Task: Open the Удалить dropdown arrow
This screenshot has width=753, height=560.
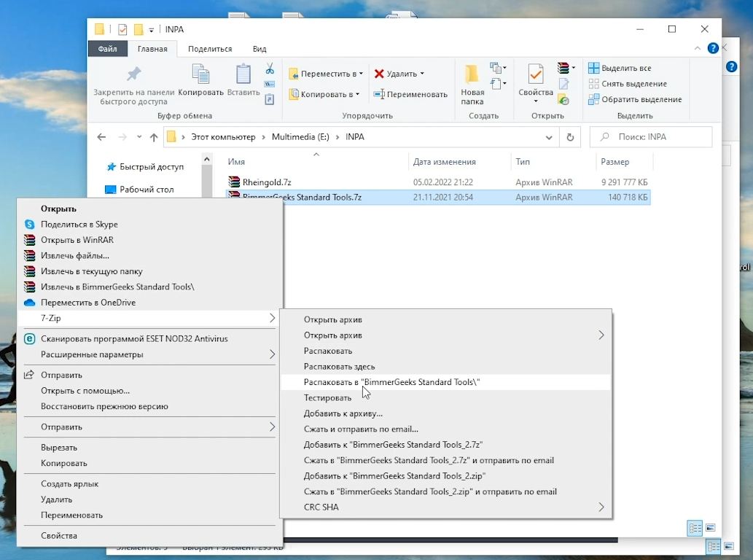Action: pyautogui.click(x=422, y=74)
